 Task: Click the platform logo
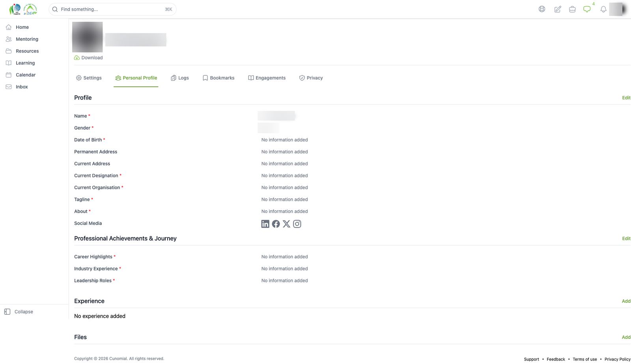pyautogui.click(x=23, y=9)
